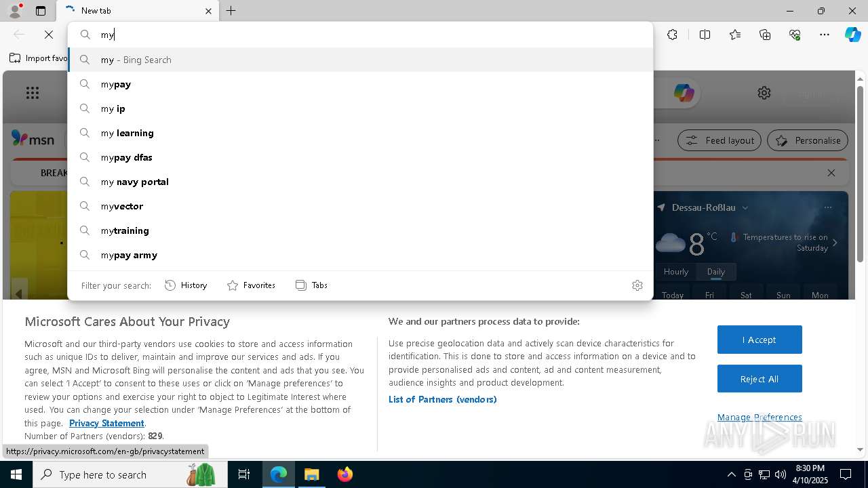The height and width of the screenshot is (488, 868).
Task: Open tab actions menu icon
Action: [x=41, y=11]
